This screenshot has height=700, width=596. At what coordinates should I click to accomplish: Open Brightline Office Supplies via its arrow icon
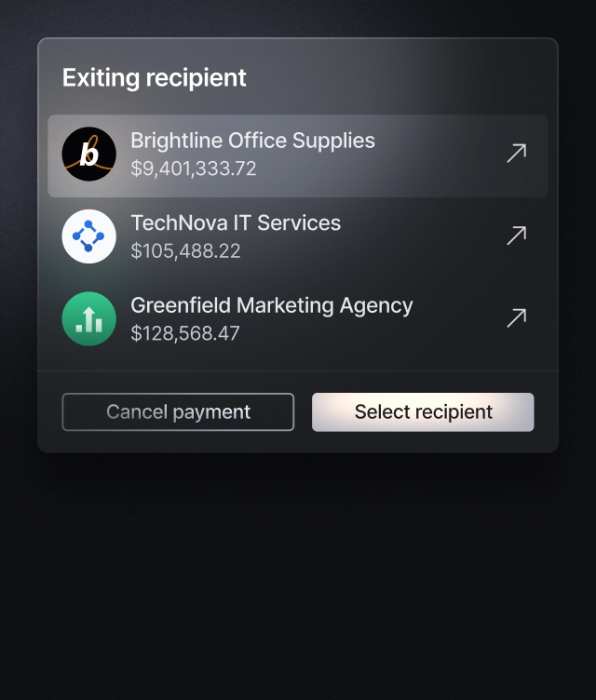point(516,154)
